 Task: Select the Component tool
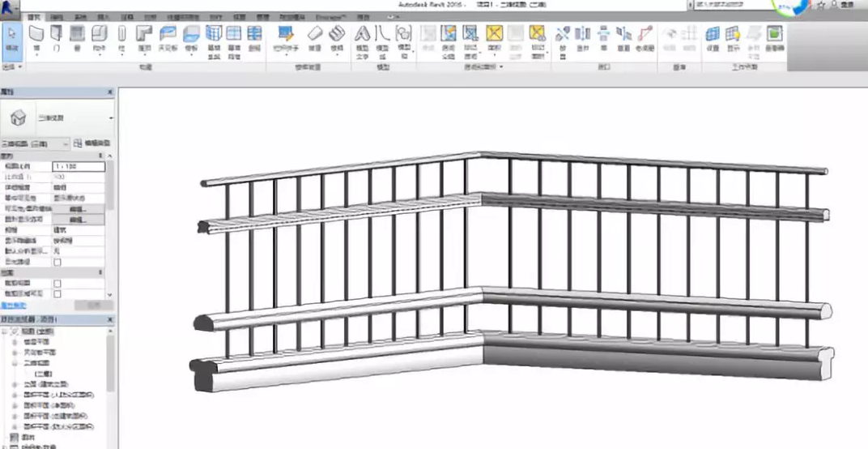[99, 39]
